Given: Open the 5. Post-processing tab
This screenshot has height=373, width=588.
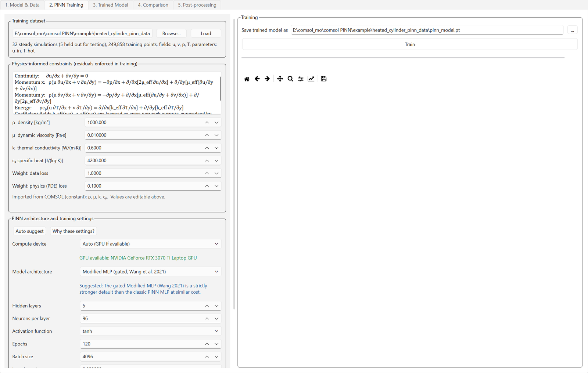Looking at the screenshot, I should (197, 5).
